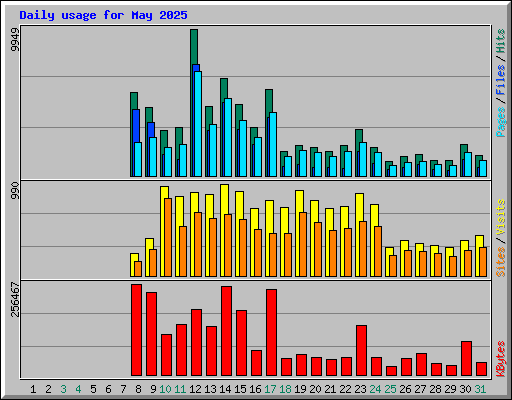Click day 19 on the x-axis
This screenshot has height=400, width=512.
(x=300, y=389)
